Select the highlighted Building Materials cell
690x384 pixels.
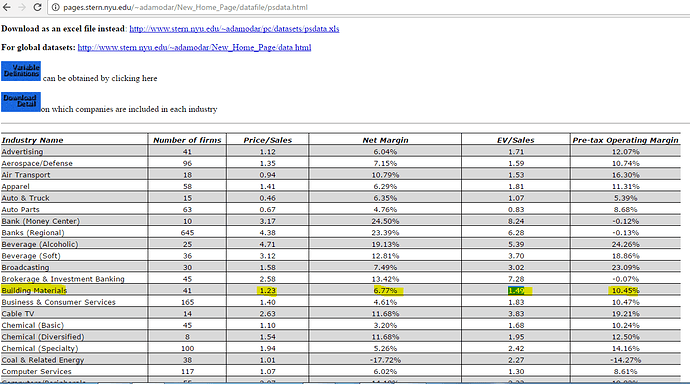tap(34, 290)
